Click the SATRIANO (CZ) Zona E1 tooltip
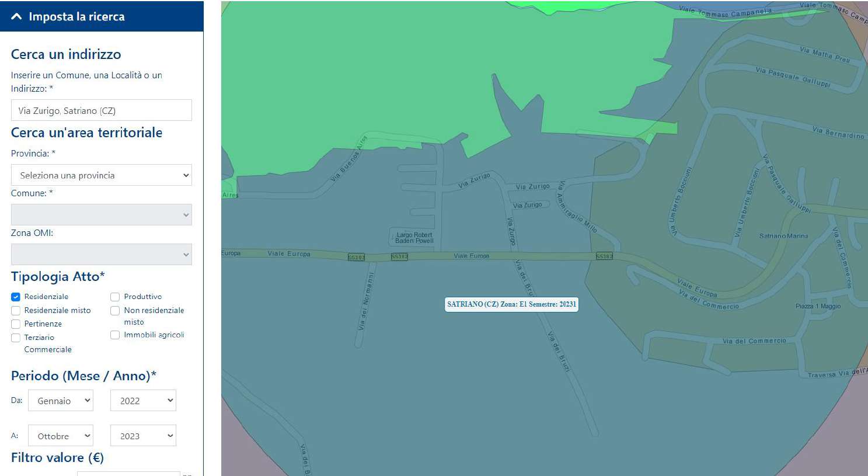Viewport: 868px width, 476px height. (x=511, y=304)
